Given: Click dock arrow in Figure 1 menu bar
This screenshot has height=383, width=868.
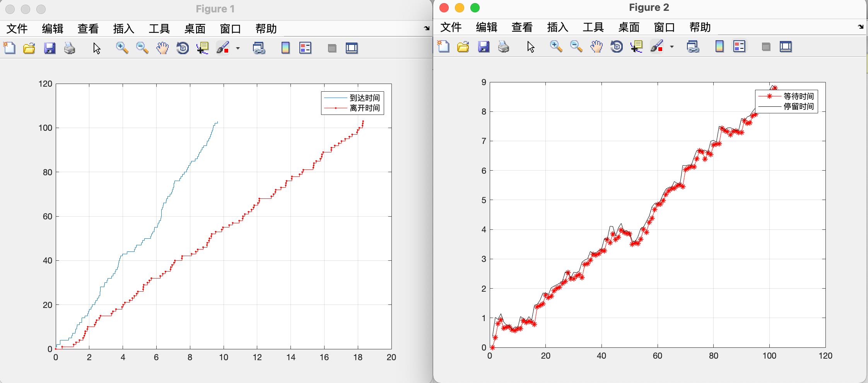Looking at the screenshot, I should pyautogui.click(x=427, y=28).
